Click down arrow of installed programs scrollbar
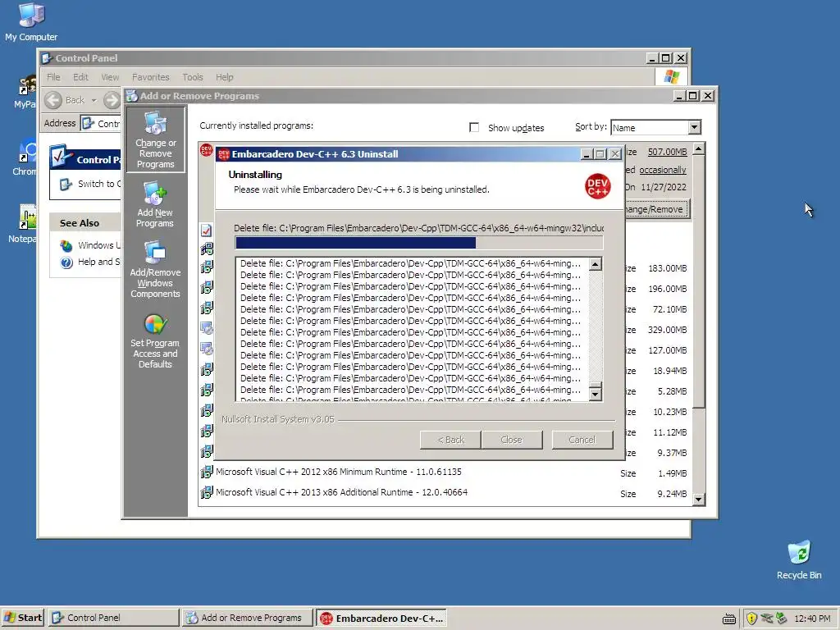This screenshot has height=630, width=840. click(x=698, y=500)
